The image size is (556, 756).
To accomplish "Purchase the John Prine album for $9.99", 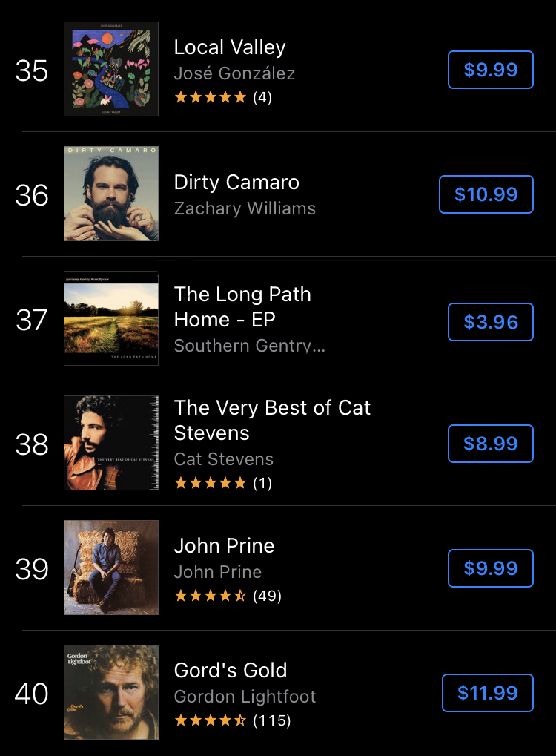I will 490,568.
